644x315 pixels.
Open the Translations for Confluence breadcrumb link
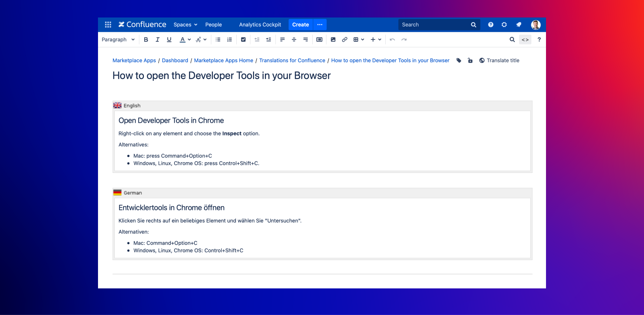pos(292,61)
